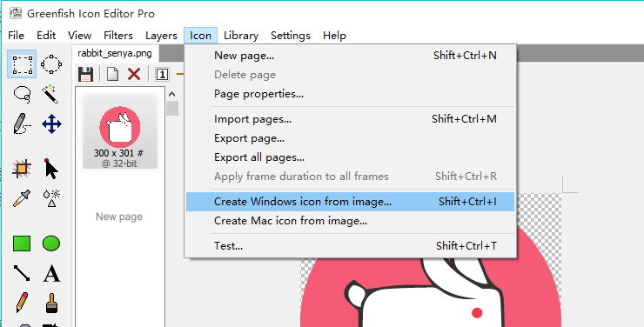Open the Library menu
644x327 pixels.
point(241,36)
